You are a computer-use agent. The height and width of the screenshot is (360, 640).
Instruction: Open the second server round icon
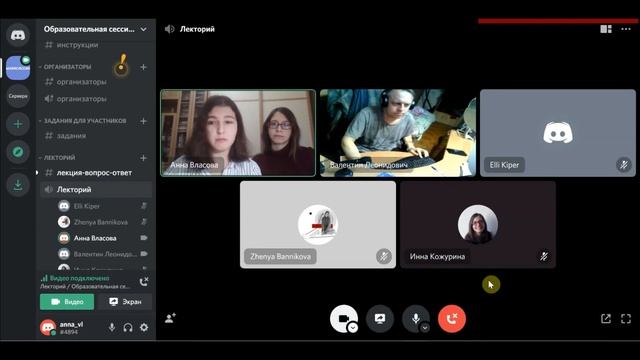click(x=18, y=96)
